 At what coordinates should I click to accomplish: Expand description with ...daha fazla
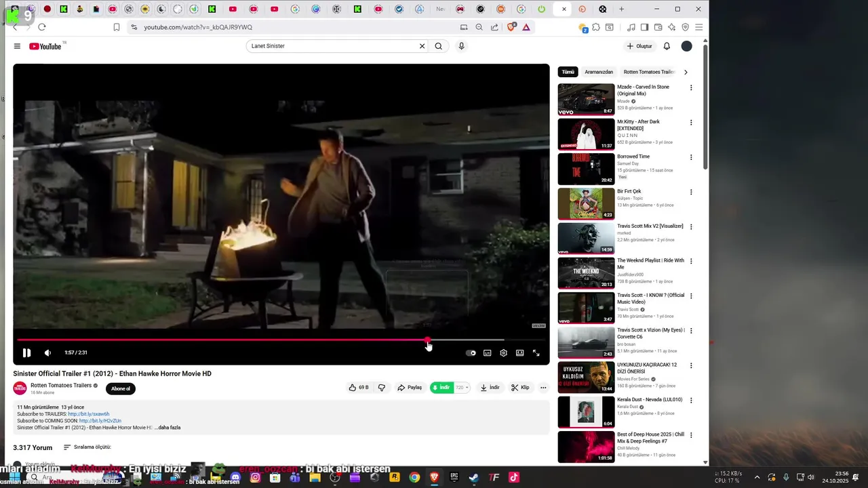click(167, 428)
